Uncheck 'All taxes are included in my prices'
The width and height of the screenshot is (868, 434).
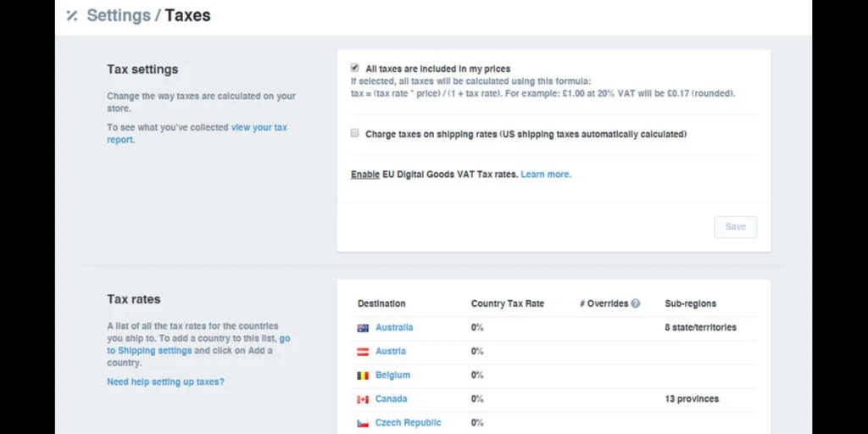pos(355,68)
